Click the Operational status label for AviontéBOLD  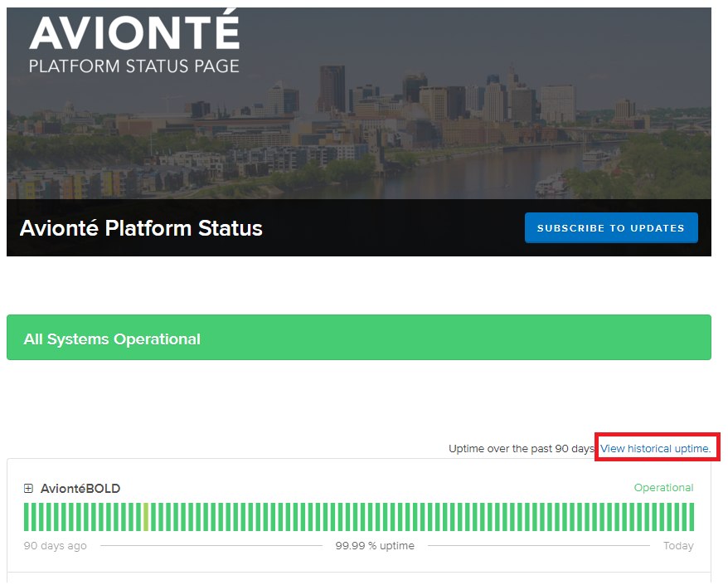pyautogui.click(x=663, y=487)
